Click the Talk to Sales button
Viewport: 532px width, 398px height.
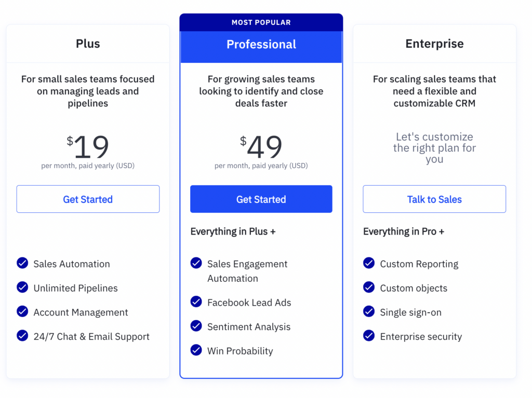434,199
